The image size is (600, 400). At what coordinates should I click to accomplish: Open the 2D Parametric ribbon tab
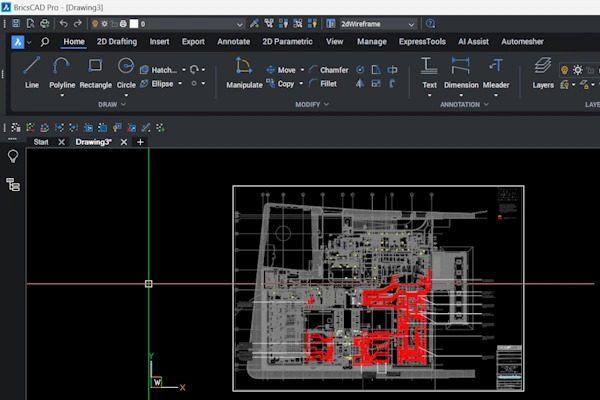[x=287, y=42]
